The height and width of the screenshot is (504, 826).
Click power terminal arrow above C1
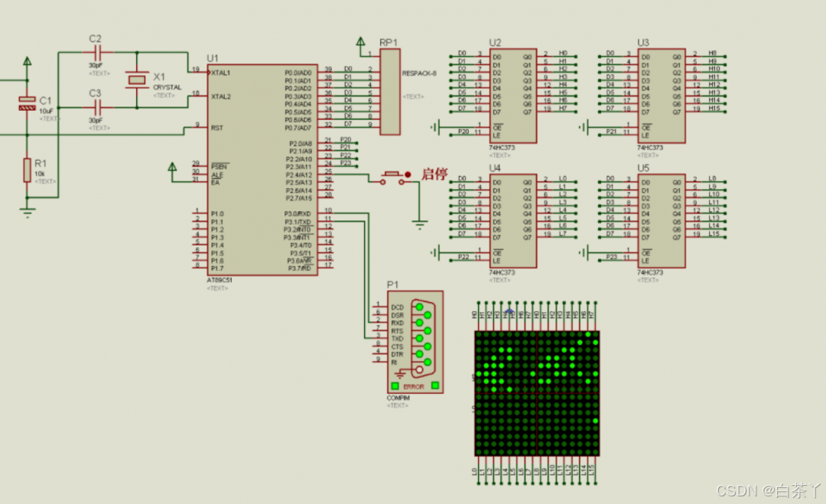(x=27, y=61)
